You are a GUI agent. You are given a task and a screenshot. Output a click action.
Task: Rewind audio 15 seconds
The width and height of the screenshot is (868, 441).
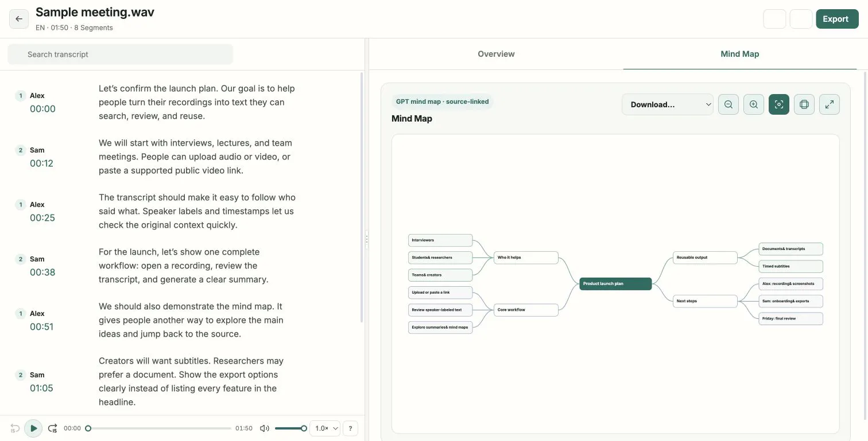coord(15,428)
